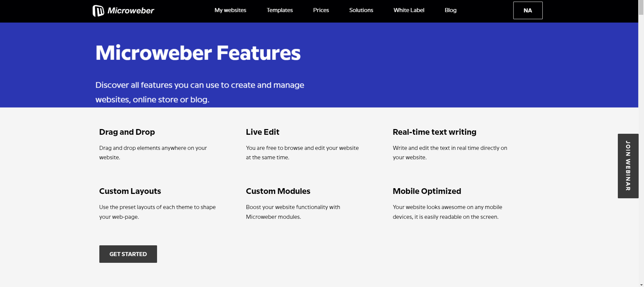Click the GET STARTED button

[x=128, y=254]
